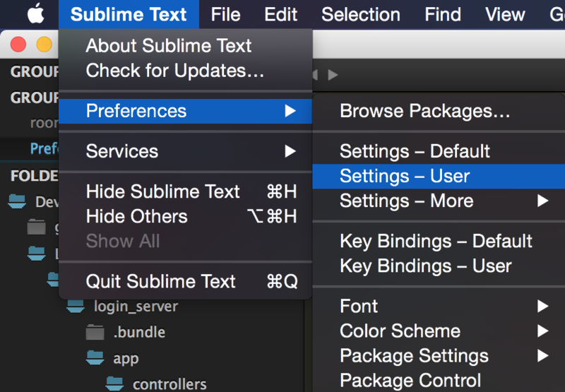Open the Color Scheme submenu

pyautogui.click(x=542, y=331)
